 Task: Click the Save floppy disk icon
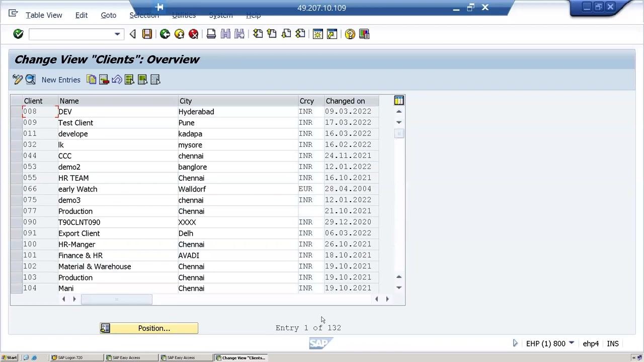click(147, 34)
